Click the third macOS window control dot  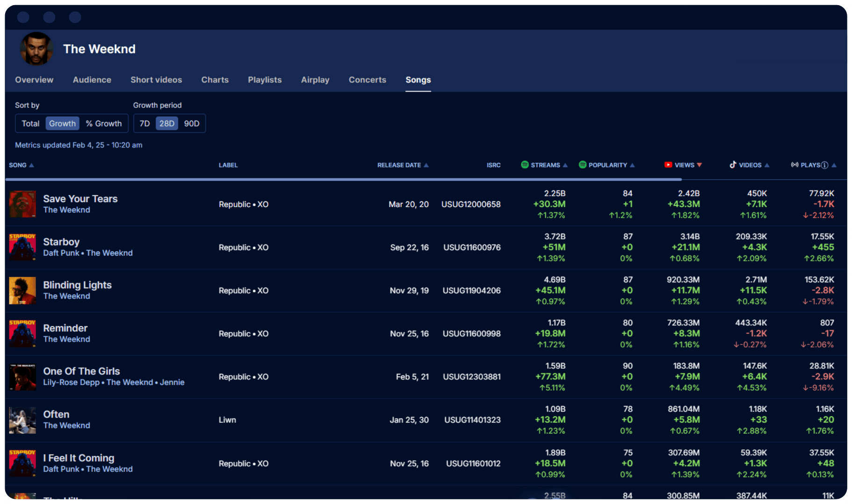coord(75,17)
